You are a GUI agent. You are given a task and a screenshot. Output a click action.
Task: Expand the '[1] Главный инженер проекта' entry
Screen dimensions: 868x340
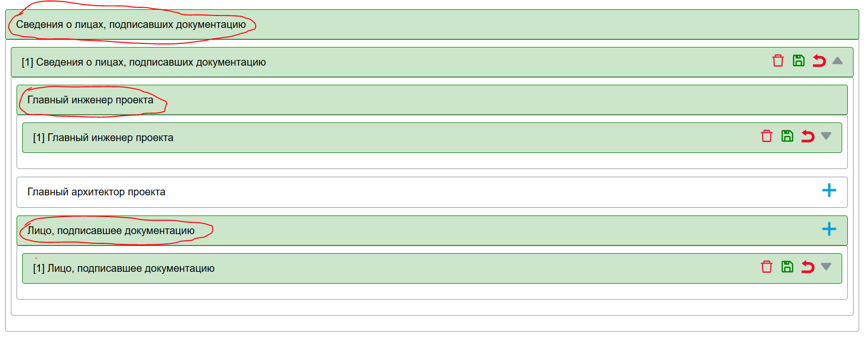(826, 136)
